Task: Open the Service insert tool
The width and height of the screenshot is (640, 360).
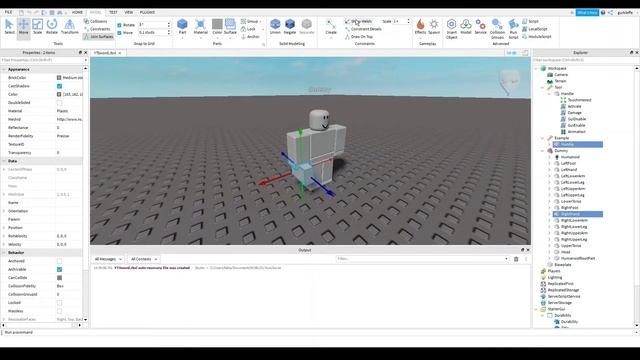Action: 480,27
